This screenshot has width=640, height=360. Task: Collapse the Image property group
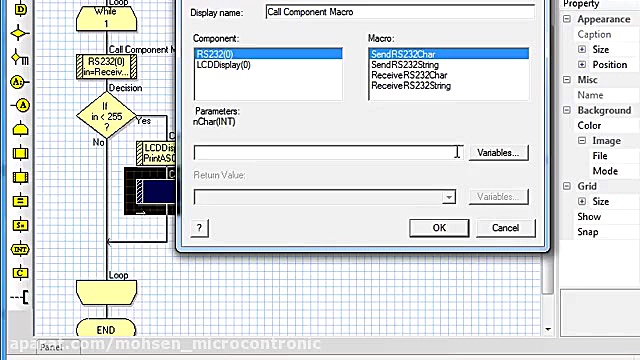tap(582, 140)
